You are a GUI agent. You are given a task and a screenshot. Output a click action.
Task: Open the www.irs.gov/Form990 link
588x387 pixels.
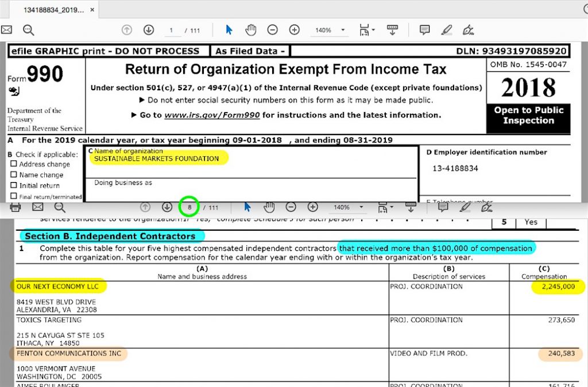click(x=212, y=115)
